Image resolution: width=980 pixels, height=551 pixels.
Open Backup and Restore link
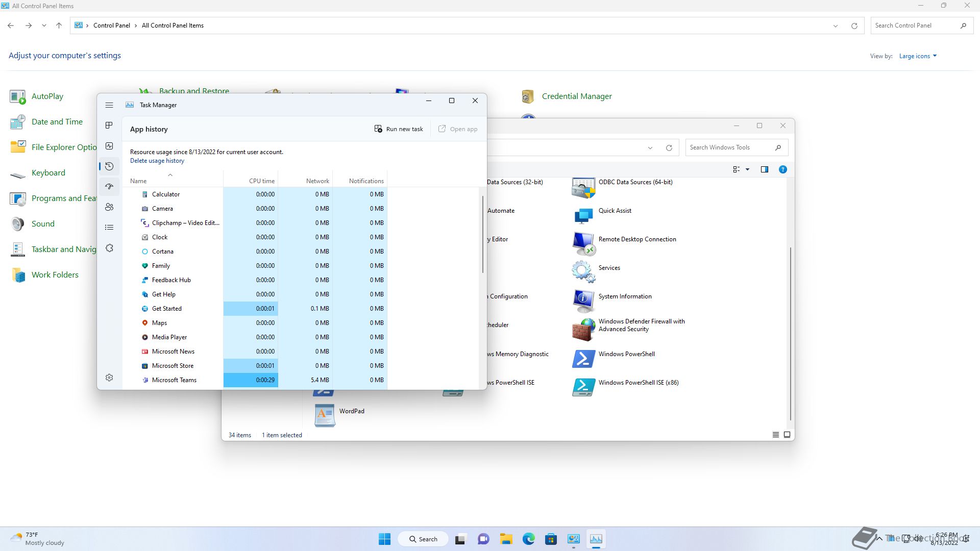(x=194, y=90)
